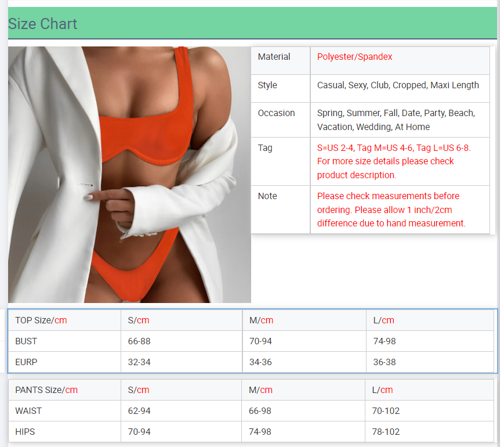Select the Polyester/Spandex material value
This screenshot has height=447, width=504.
pos(354,57)
